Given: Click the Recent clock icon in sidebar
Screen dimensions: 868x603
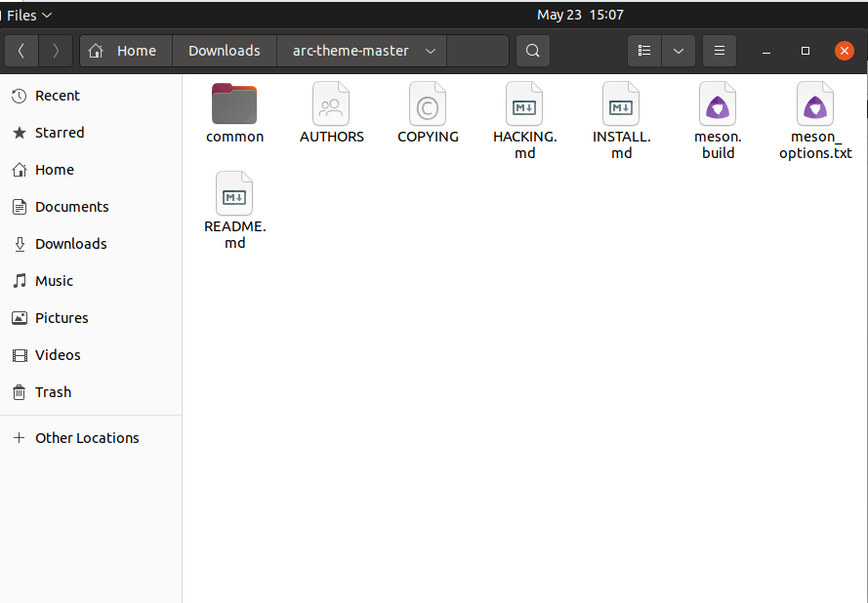Looking at the screenshot, I should tap(20, 96).
